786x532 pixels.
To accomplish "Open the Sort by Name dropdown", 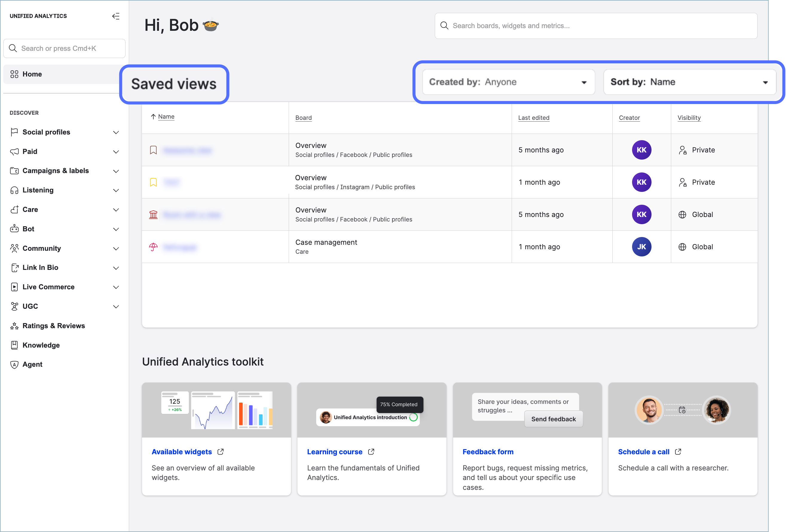I will coord(689,82).
